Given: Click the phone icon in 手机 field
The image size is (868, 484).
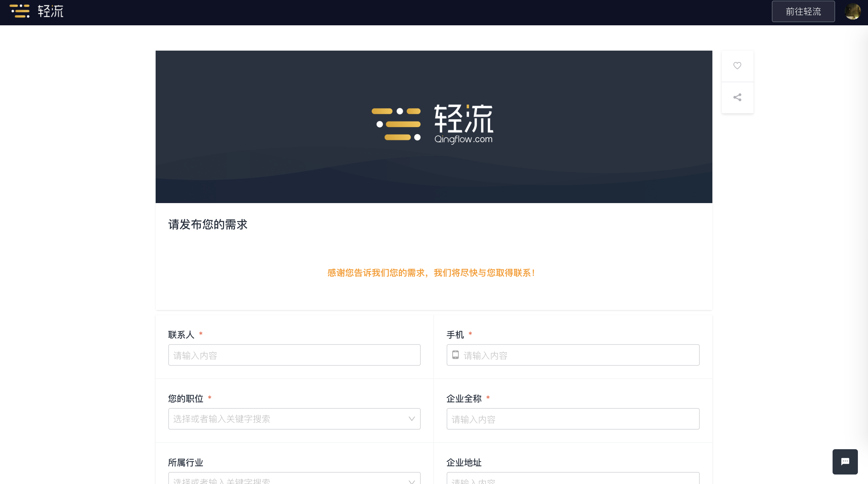Looking at the screenshot, I should (455, 355).
